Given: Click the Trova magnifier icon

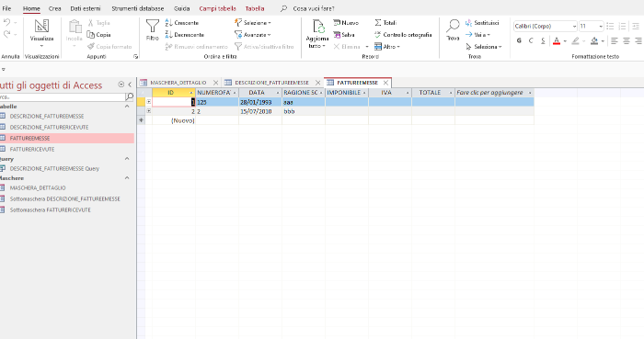Looking at the screenshot, I should click(x=453, y=26).
